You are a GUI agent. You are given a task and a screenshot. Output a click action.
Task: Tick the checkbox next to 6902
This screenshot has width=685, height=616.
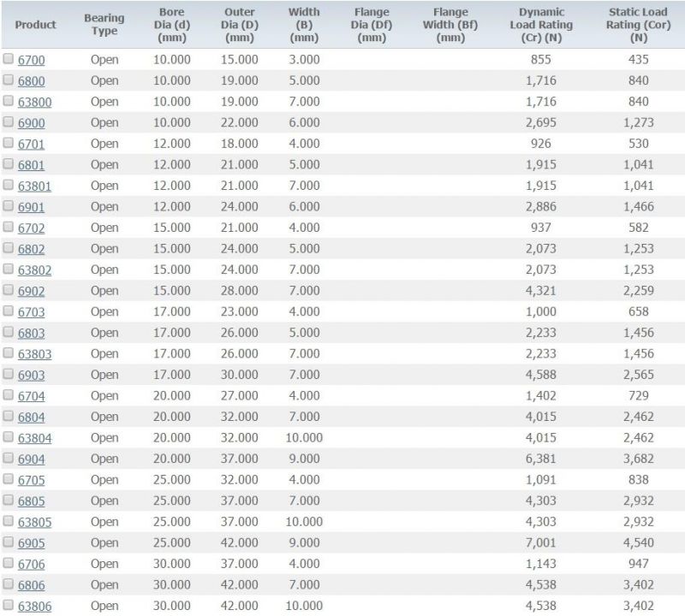(9, 290)
